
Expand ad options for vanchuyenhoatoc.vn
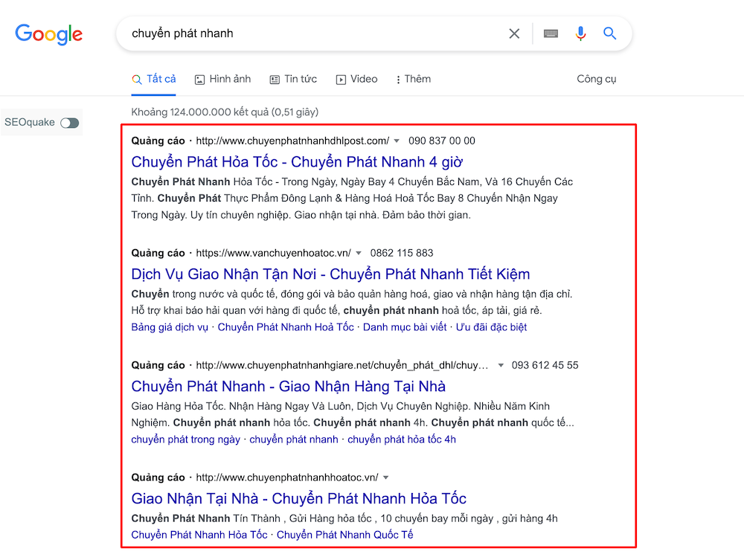click(x=359, y=253)
